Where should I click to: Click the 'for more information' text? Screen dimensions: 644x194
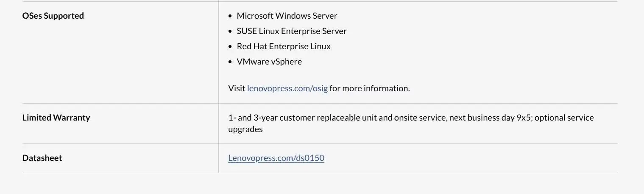[x=370, y=88]
